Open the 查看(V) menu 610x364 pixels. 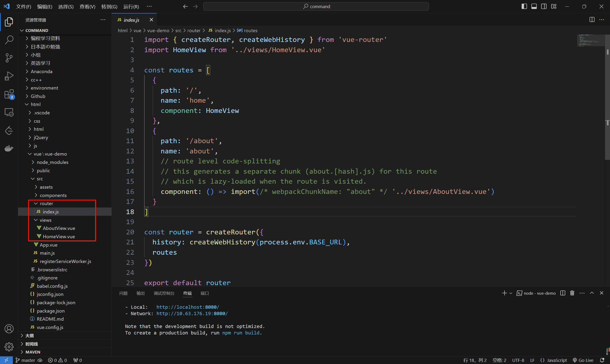[87, 7]
